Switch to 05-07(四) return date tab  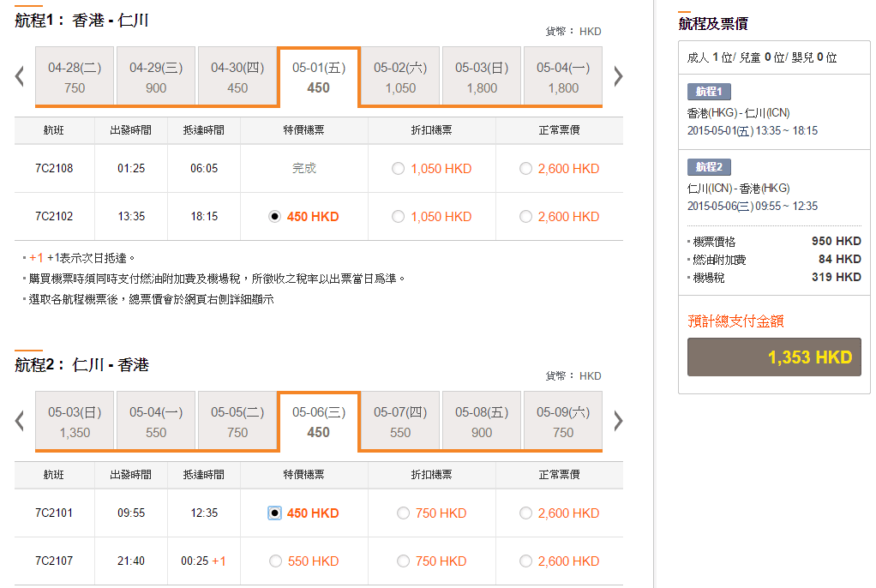tap(400, 422)
